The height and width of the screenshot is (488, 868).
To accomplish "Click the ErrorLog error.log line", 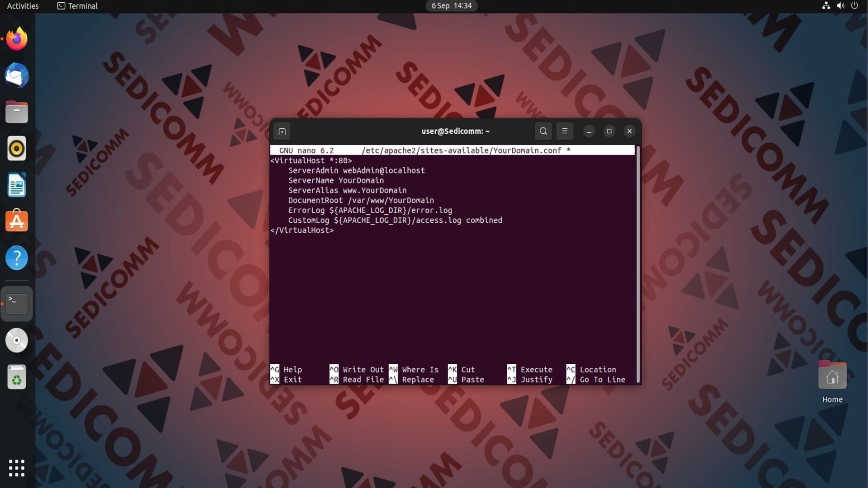I will click(370, 210).
